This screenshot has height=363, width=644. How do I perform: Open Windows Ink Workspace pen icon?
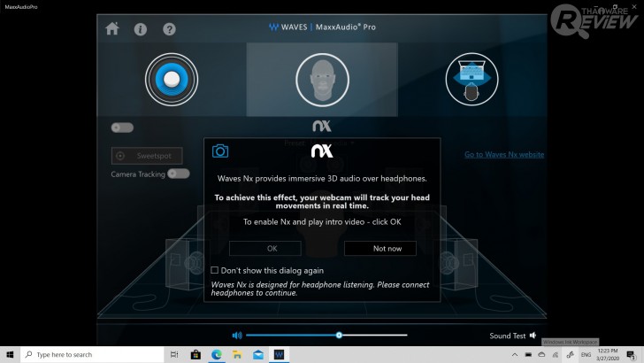click(570, 354)
